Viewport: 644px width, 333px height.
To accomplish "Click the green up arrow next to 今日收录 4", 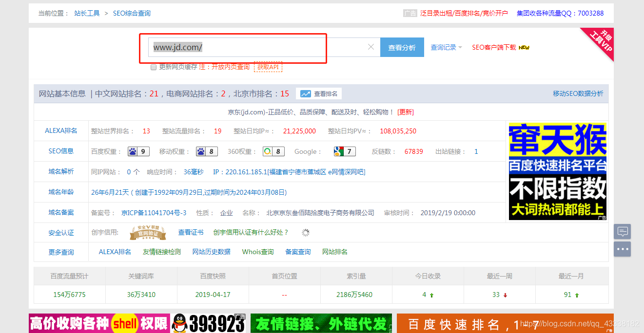I will pos(431,295).
